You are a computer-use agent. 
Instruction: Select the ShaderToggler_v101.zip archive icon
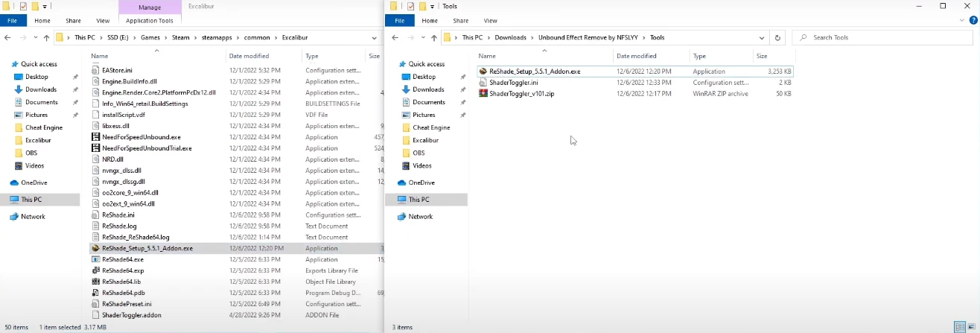(x=483, y=94)
